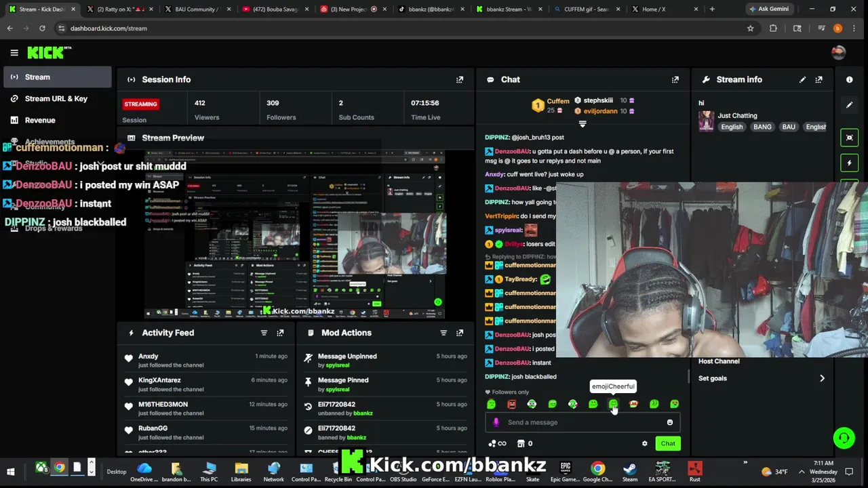868x488 pixels.
Task: Click the chat scrollbar handle
Action: 689,375
